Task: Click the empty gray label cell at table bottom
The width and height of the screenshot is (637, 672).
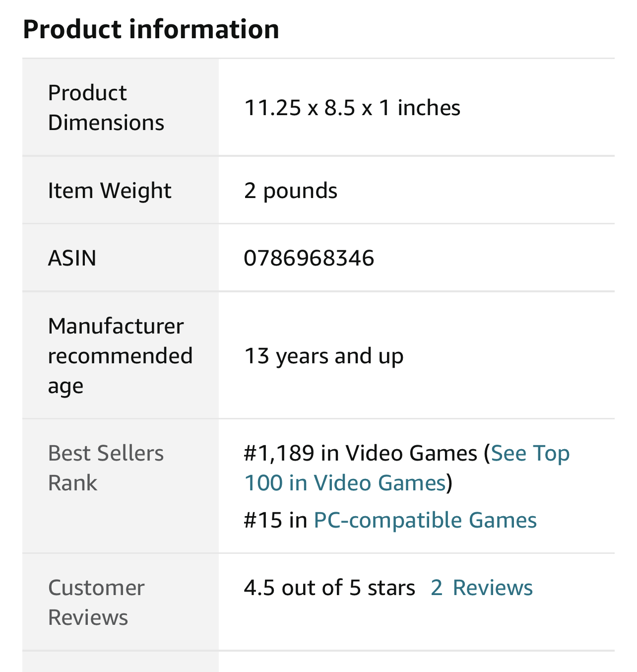Action: (x=120, y=662)
